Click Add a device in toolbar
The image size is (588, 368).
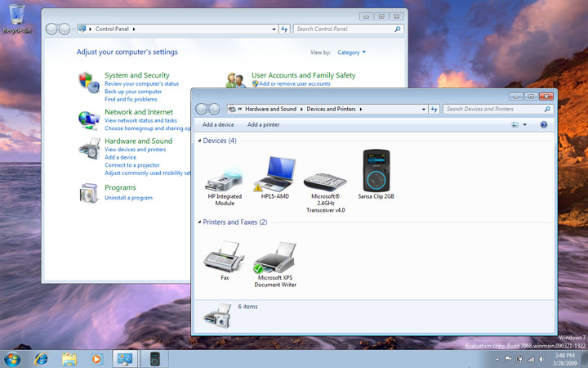click(x=218, y=125)
